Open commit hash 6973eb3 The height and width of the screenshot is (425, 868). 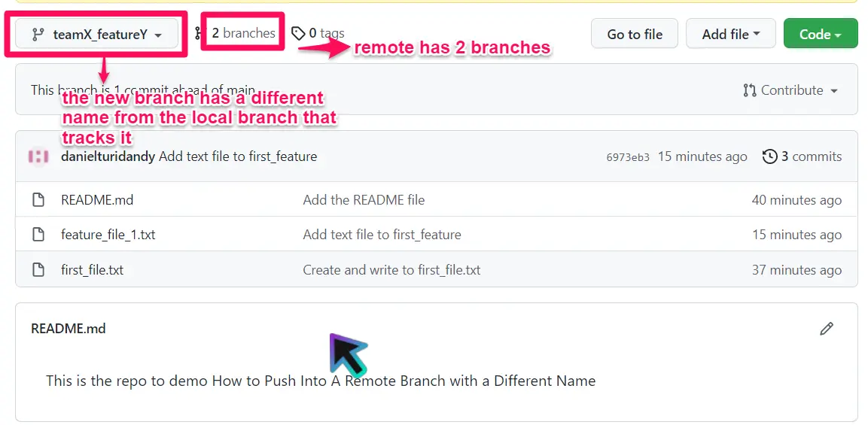627,157
